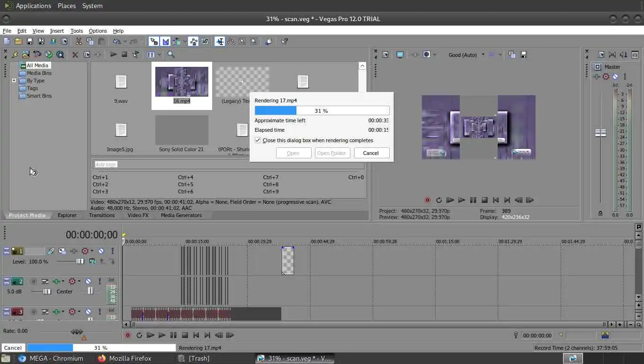Click the New project icon in toolbar
This screenshot has width=644, height=364.
[7, 42]
